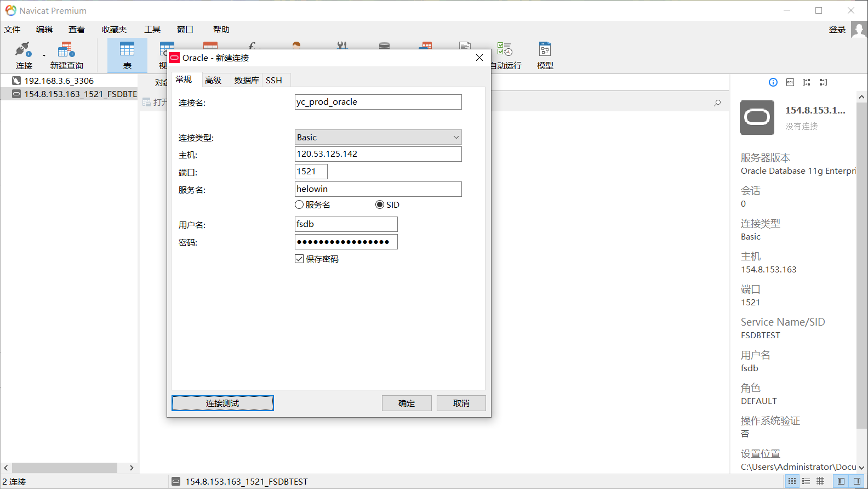Click the up arrow of the info pane scrollbar

click(x=861, y=96)
